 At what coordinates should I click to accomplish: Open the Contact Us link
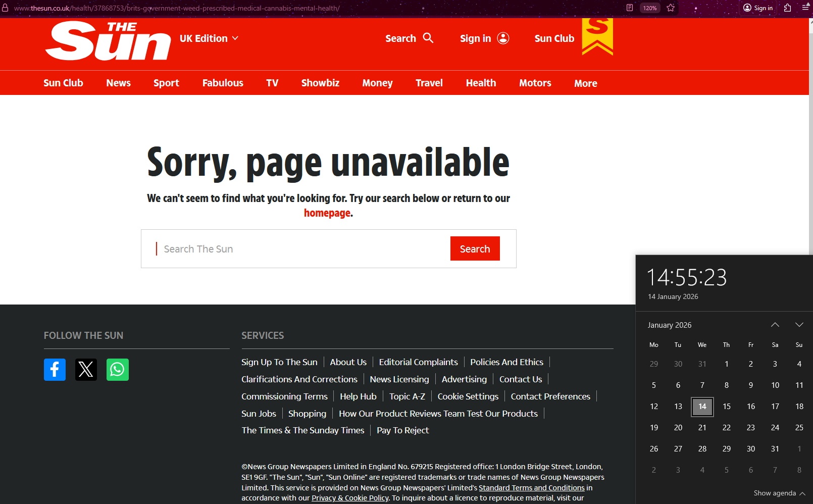[521, 379]
